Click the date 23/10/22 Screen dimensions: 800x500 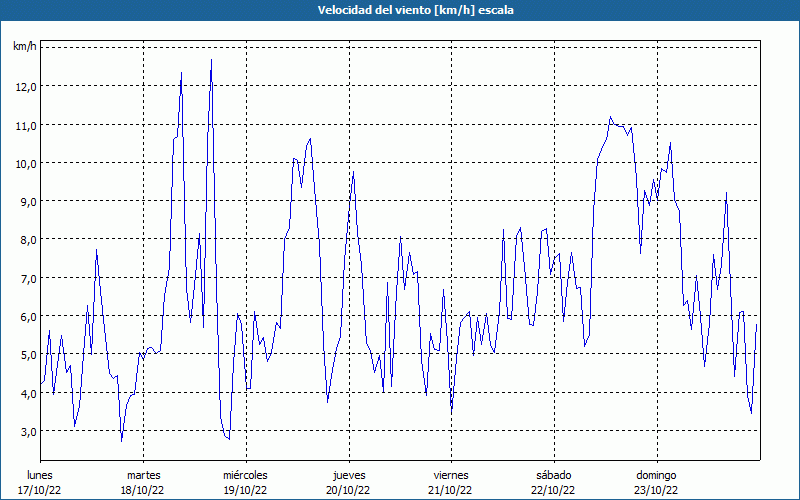coord(656,490)
